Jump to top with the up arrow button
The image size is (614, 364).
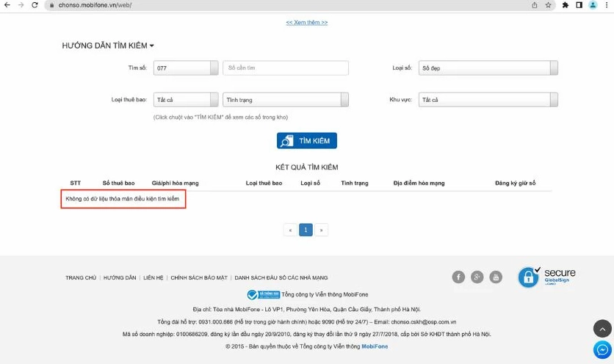(x=602, y=329)
